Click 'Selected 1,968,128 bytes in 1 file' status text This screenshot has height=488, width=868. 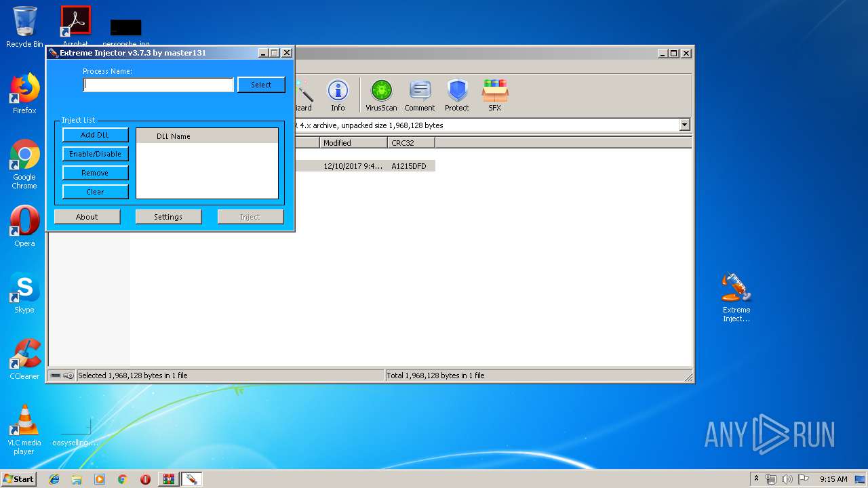point(133,375)
